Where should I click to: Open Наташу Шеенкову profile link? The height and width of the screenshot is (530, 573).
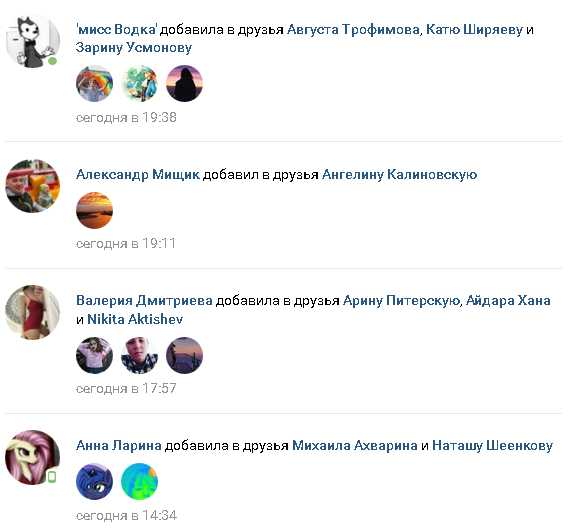pyautogui.click(x=492, y=446)
